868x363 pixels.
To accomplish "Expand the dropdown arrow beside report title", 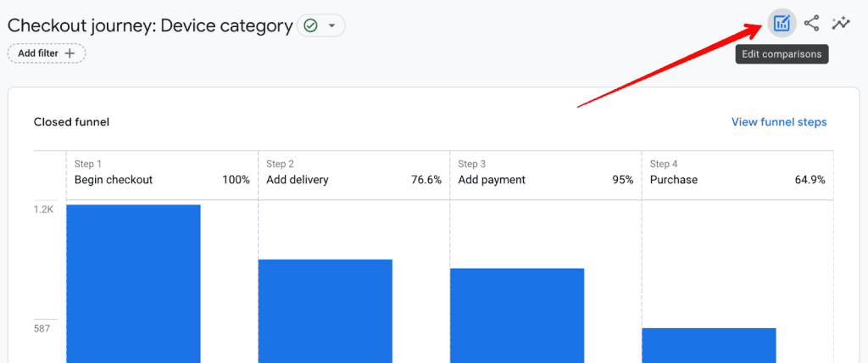I will [x=331, y=26].
